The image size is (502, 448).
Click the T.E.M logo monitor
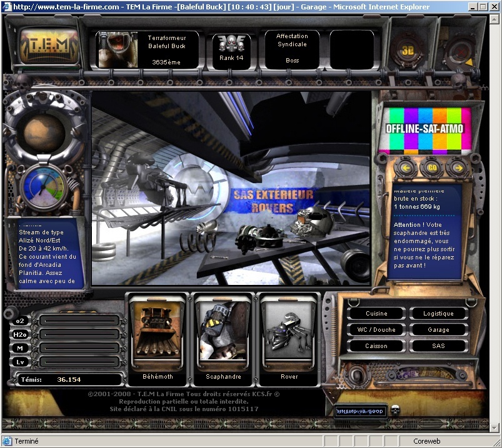[49, 46]
